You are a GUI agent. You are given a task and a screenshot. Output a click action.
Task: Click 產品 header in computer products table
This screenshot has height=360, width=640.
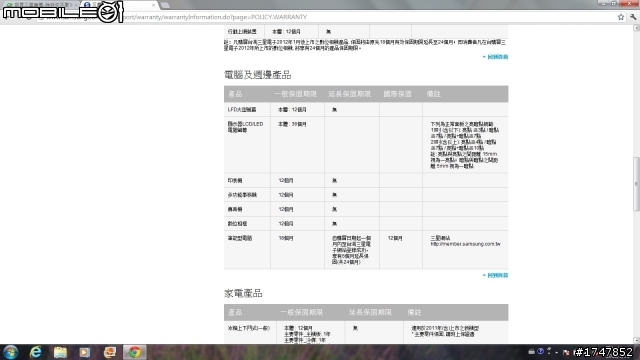[x=235, y=94]
